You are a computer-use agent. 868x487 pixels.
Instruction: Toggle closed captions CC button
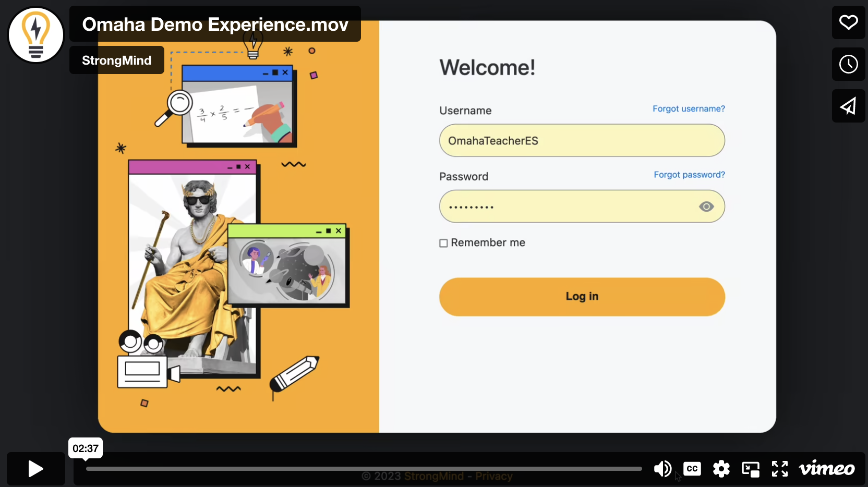(x=692, y=469)
